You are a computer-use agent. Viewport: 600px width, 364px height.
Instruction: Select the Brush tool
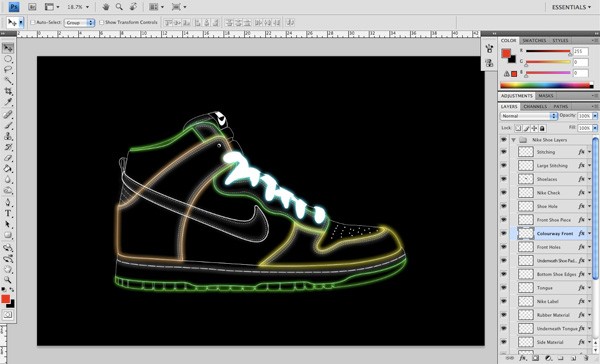click(x=8, y=125)
